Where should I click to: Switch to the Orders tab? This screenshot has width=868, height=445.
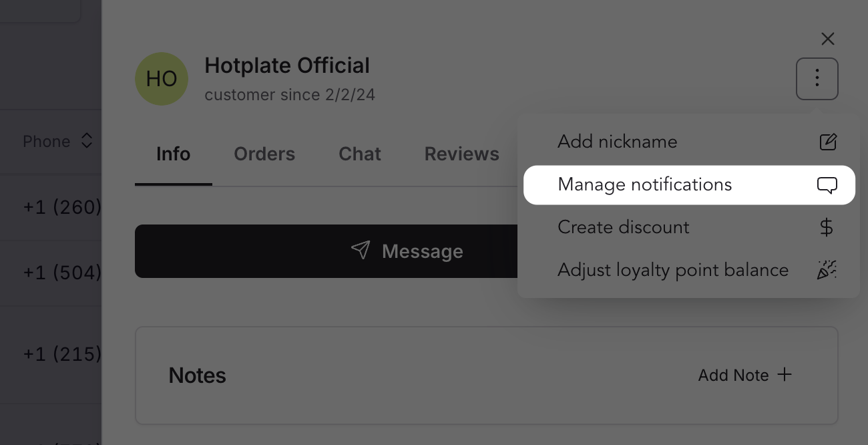pyautogui.click(x=264, y=154)
